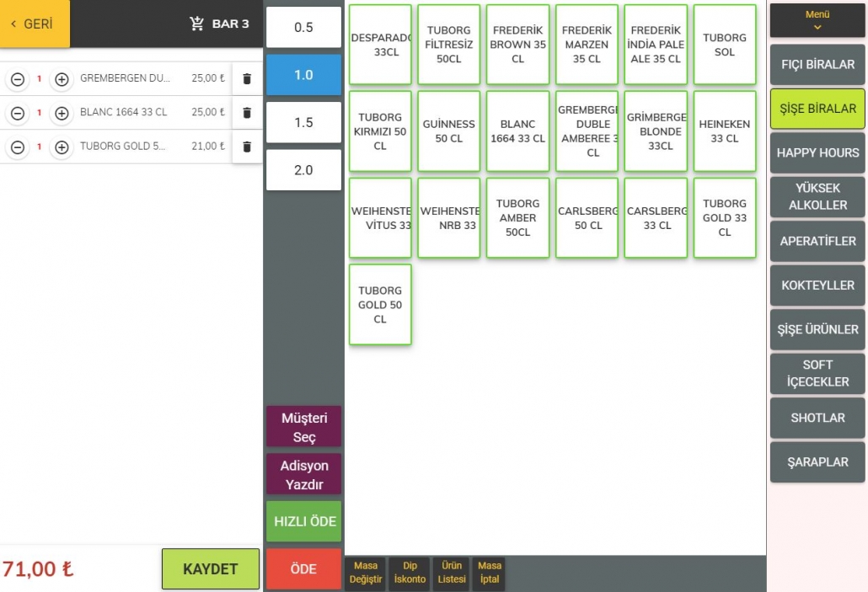Add WEIHENSTEPHAN VİTUS 33 product
The height and width of the screenshot is (592, 868).
380,218
